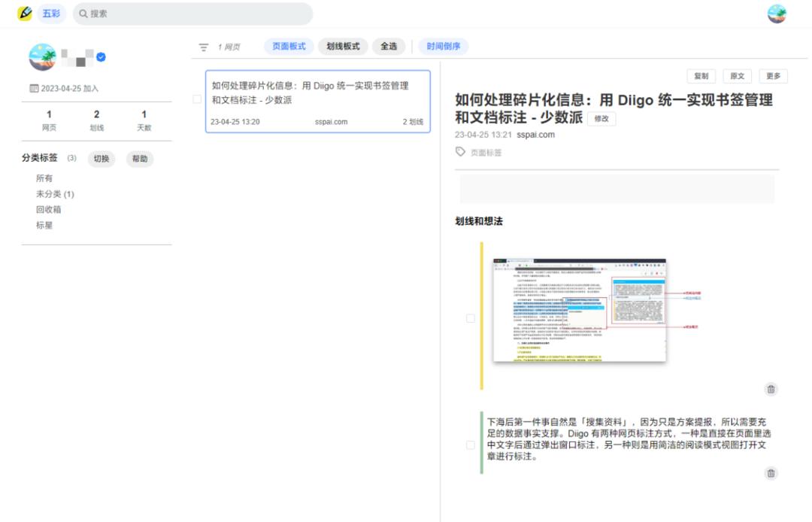Open the Diigo article card

[317, 102]
